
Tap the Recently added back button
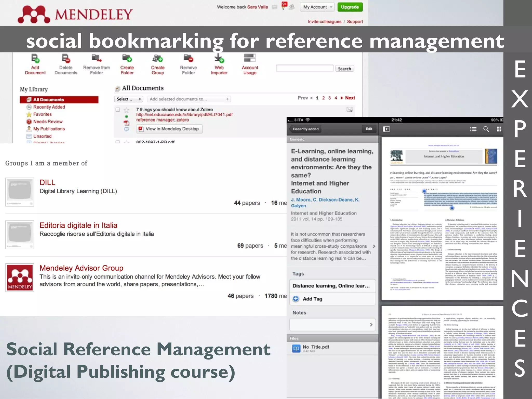pos(305,129)
